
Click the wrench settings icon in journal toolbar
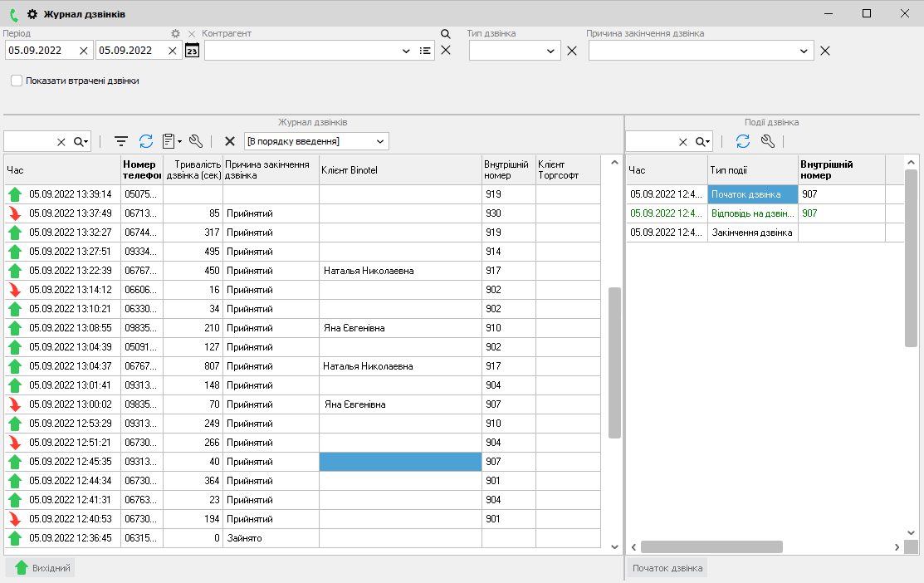196,141
